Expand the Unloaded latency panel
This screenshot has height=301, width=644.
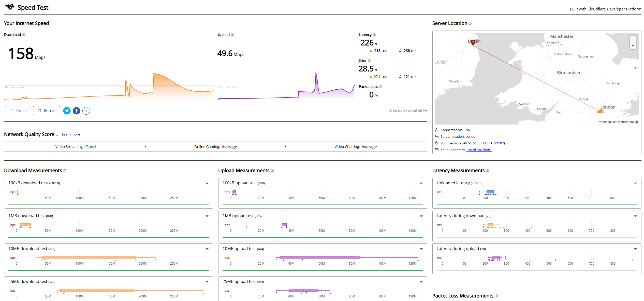(x=635, y=183)
